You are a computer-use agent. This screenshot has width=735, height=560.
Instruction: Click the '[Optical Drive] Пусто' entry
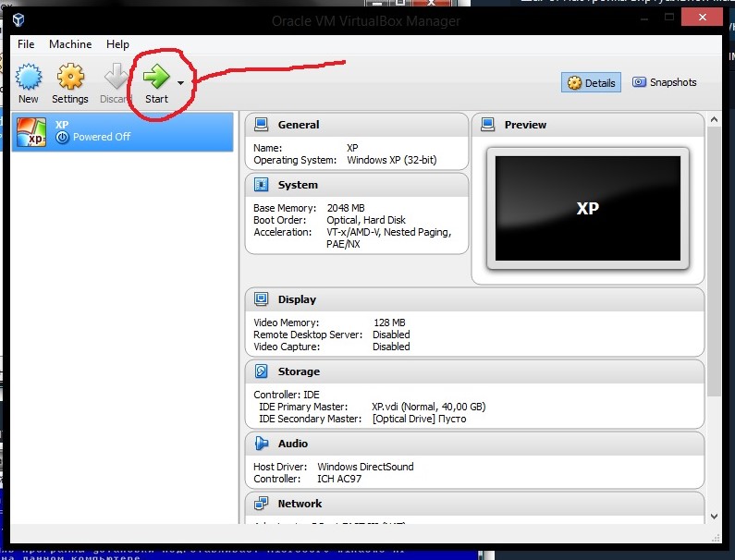coord(419,419)
